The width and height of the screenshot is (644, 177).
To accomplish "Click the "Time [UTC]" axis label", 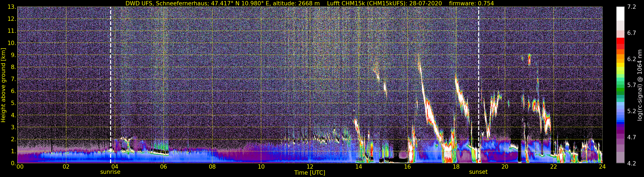I will click(310, 173).
